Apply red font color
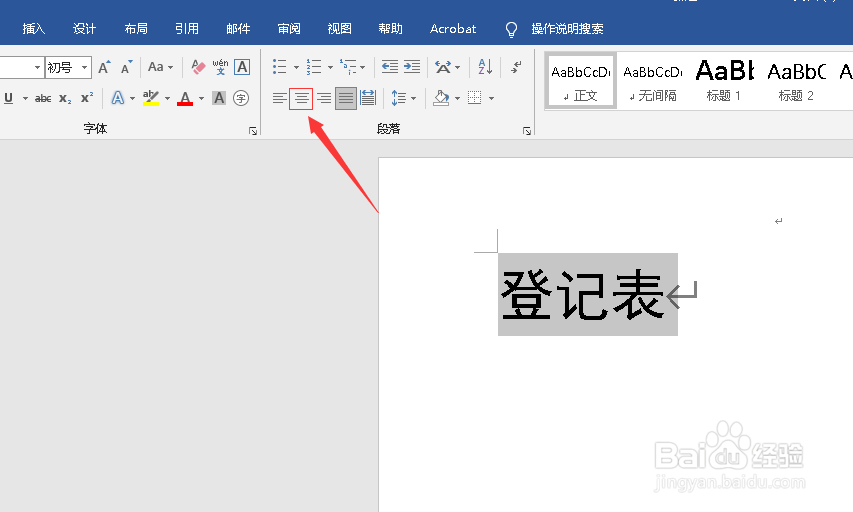The width and height of the screenshot is (853, 512). (185, 98)
